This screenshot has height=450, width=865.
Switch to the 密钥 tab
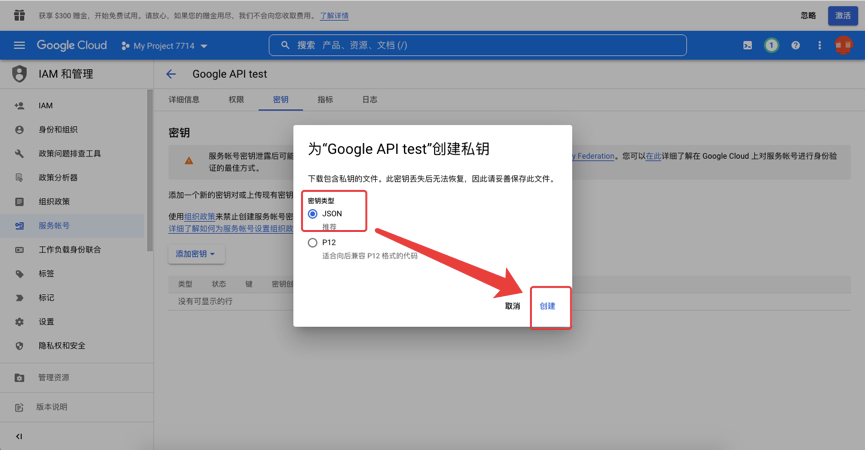pyautogui.click(x=281, y=99)
